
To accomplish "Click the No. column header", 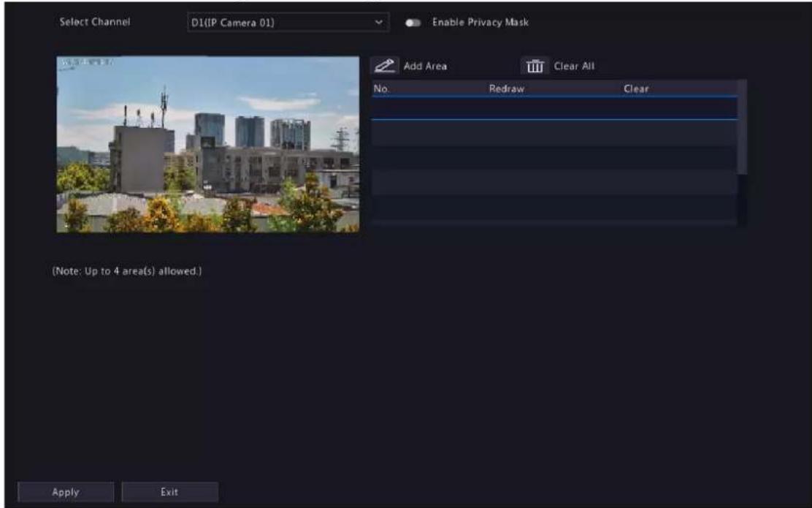I will [381, 88].
